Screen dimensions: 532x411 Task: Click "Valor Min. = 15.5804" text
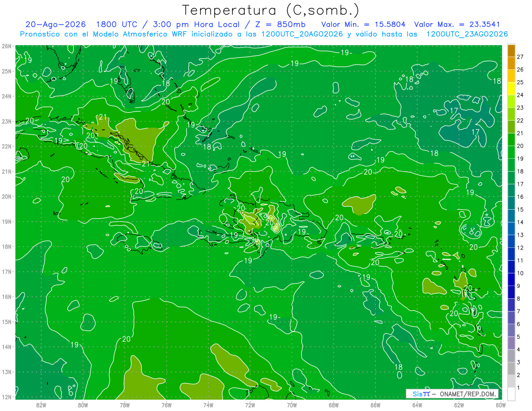click(x=364, y=24)
